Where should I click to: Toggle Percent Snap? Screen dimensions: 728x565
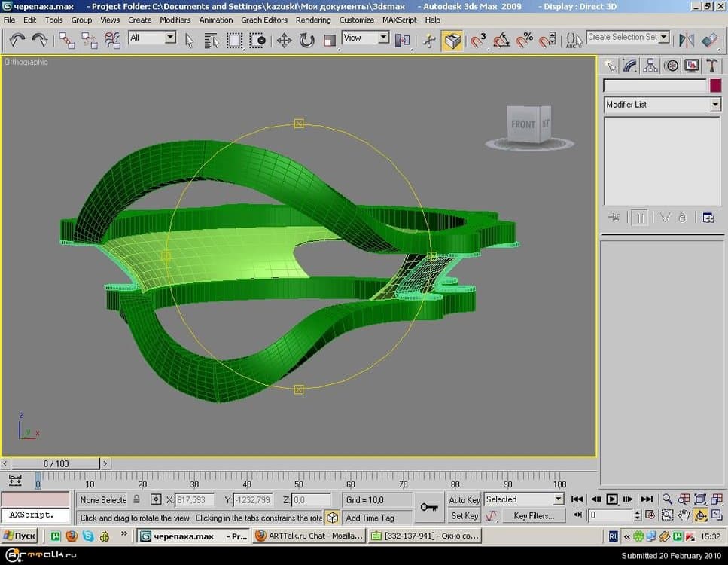[x=524, y=41]
